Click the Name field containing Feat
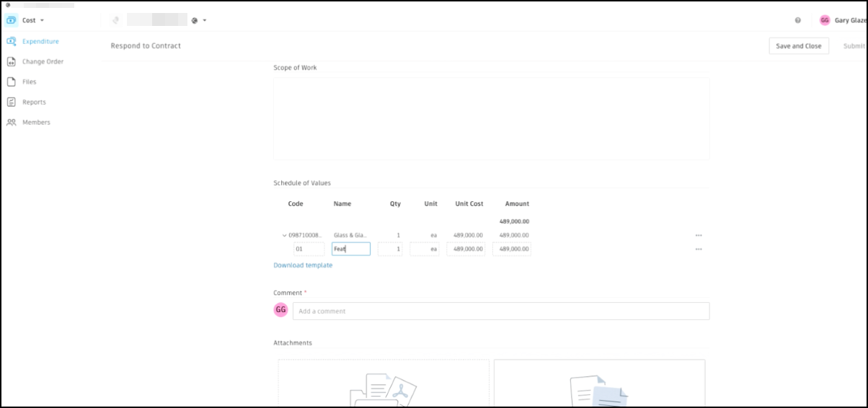The width and height of the screenshot is (868, 408). (351, 249)
